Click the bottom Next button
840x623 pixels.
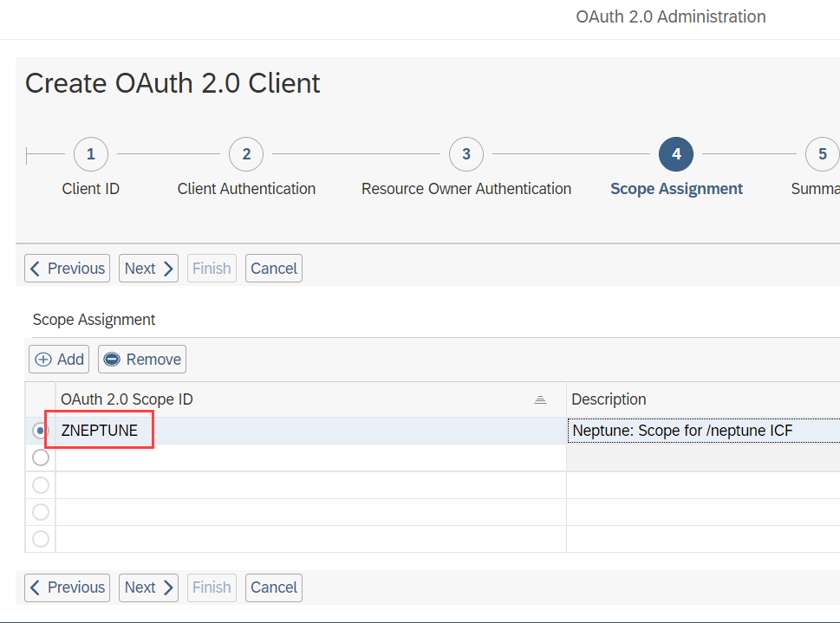click(147, 587)
